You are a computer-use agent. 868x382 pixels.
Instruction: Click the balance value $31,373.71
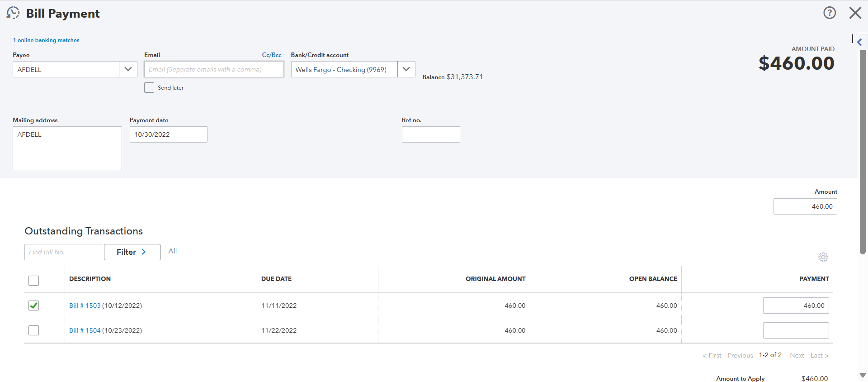point(465,77)
